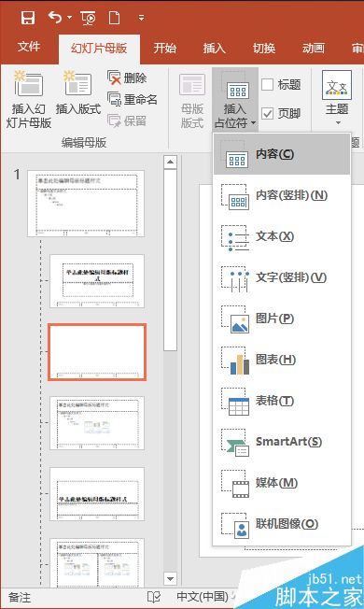The height and width of the screenshot is (609, 364).
Task: Select the highlighted blank layout thumbnail
Action: pos(97,352)
